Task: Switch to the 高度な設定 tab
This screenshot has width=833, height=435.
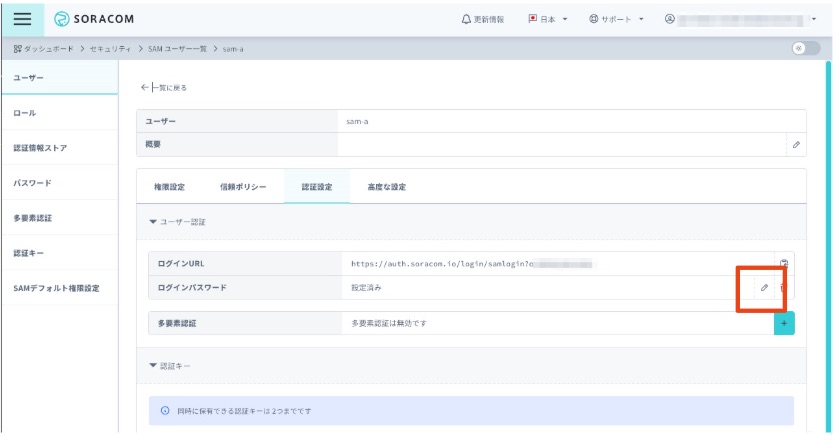Action: [x=386, y=187]
